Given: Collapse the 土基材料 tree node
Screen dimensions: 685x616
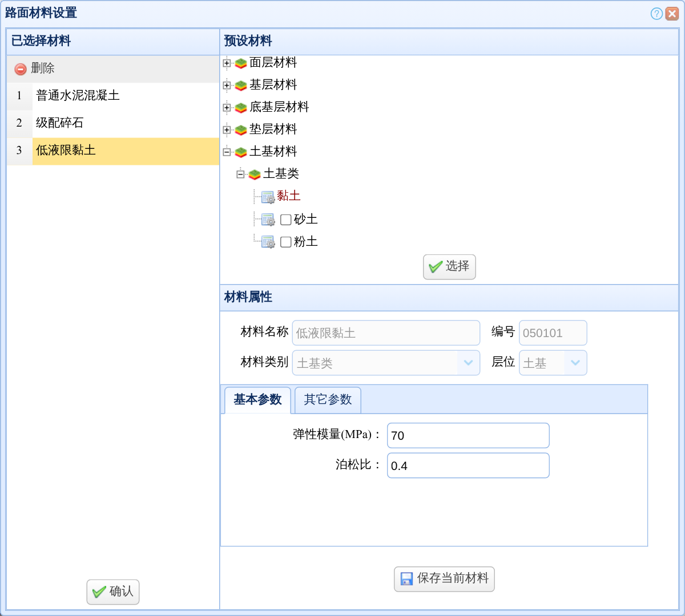Looking at the screenshot, I should [x=227, y=152].
